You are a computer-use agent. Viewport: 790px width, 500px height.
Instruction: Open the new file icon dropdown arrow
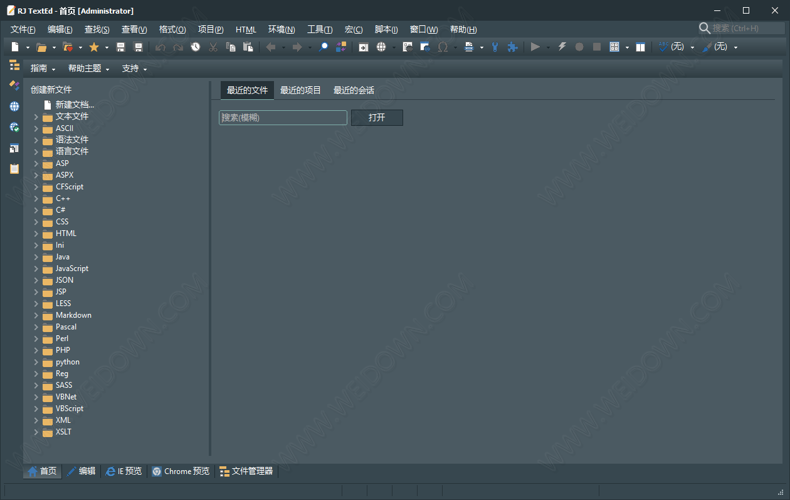[28, 48]
